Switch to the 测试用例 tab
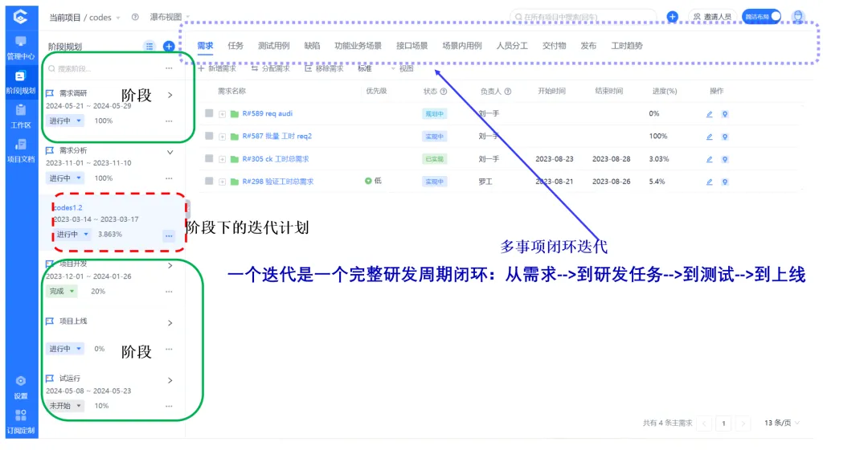 coord(273,45)
